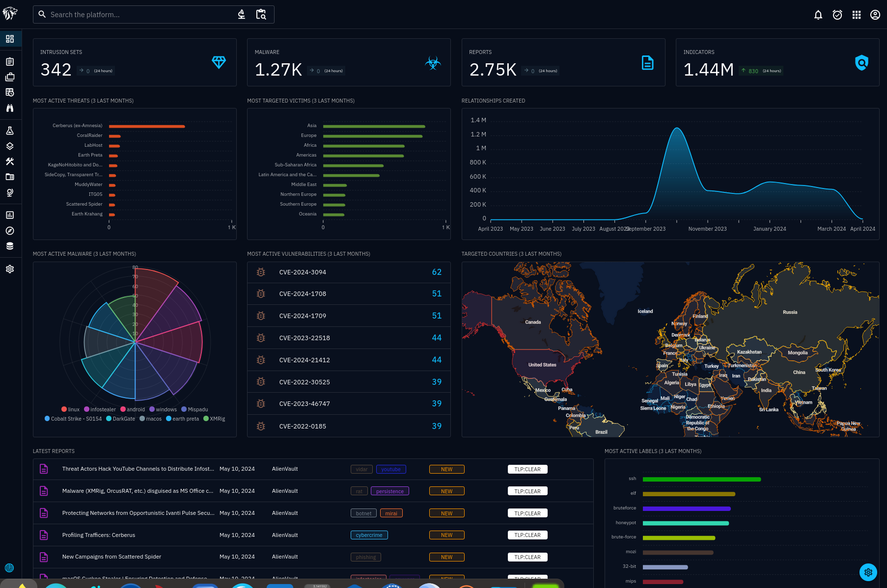Screen dimensions: 887x588
Task: Toggle the XMRig legend entry
Action: tap(214, 419)
